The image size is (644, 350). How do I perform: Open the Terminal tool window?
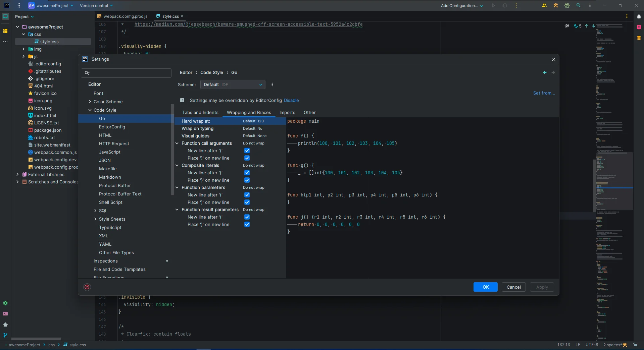[5, 314]
